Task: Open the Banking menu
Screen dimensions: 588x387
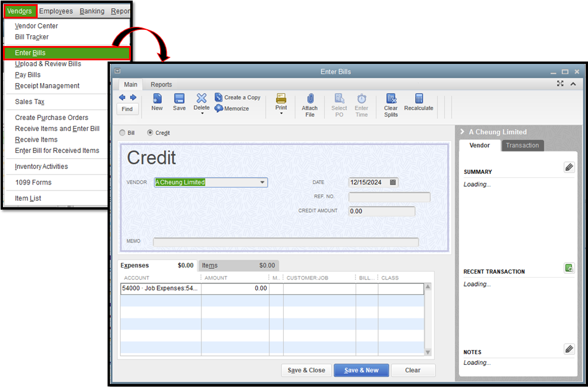Action: tap(92, 11)
